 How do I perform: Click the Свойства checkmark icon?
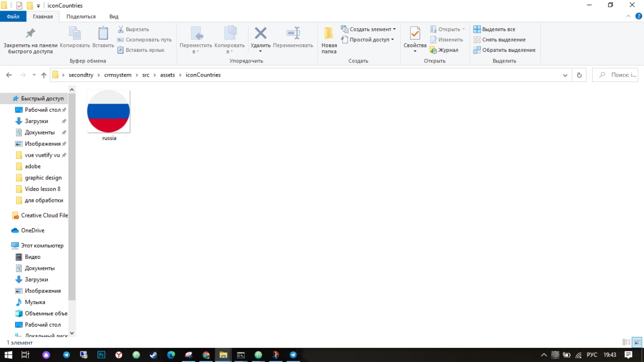point(415,33)
